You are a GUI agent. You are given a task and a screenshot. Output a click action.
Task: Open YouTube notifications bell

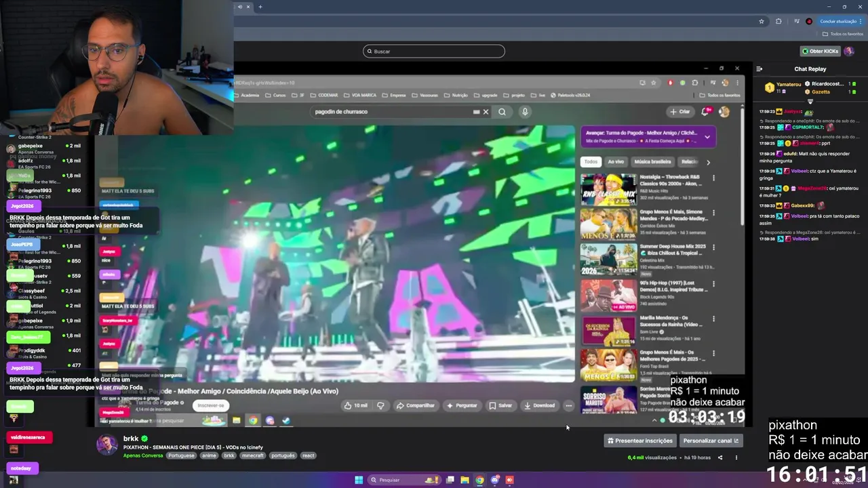point(705,112)
